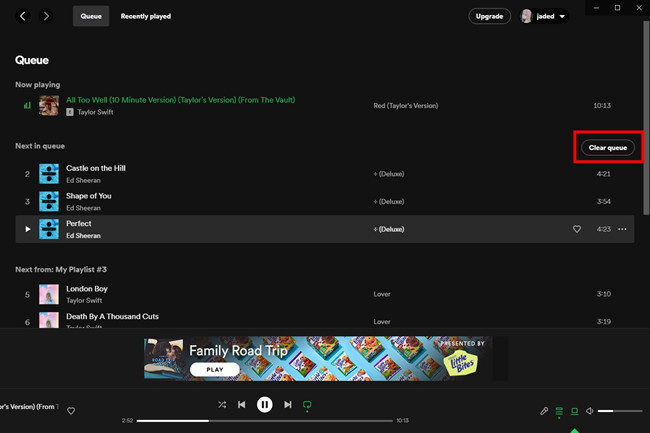Image resolution: width=650 pixels, height=433 pixels.
Task: Clear the queue with Clear queue button
Action: (x=608, y=148)
